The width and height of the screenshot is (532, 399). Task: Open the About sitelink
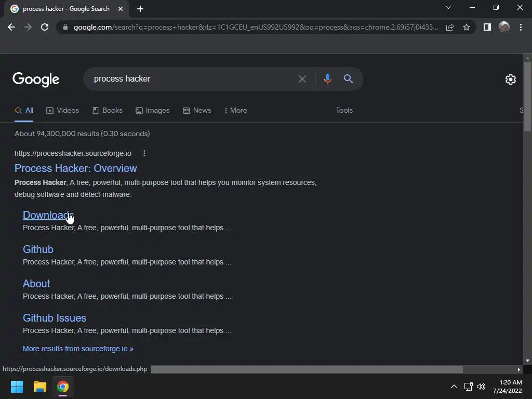point(36,284)
